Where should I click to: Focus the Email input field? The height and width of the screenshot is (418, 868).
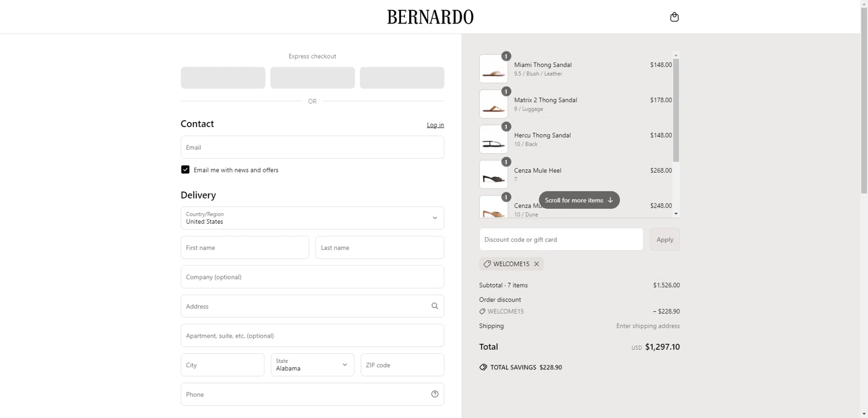point(312,147)
